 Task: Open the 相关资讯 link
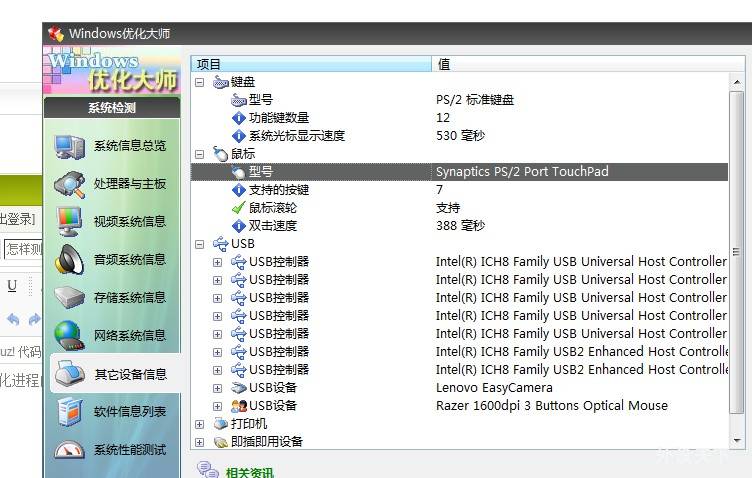tap(250, 472)
